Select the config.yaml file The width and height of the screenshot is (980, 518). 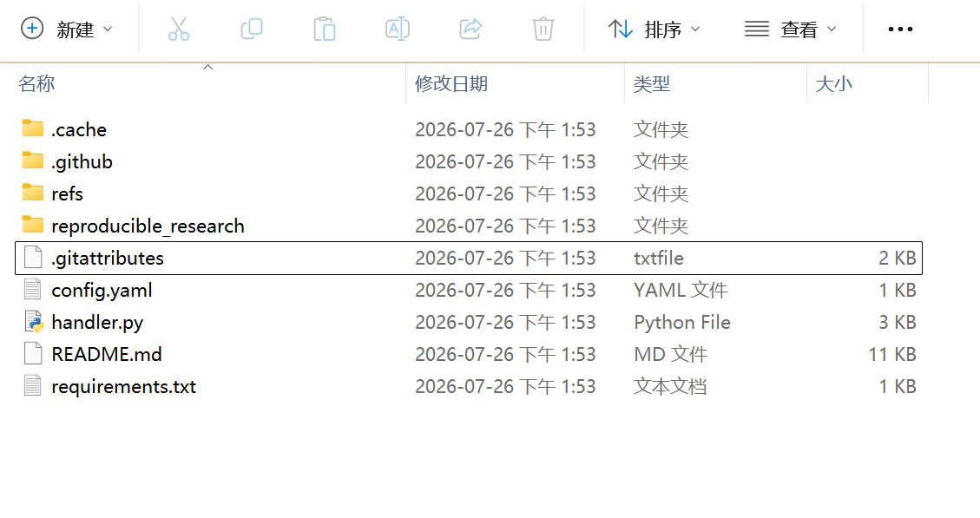[x=469, y=290]
